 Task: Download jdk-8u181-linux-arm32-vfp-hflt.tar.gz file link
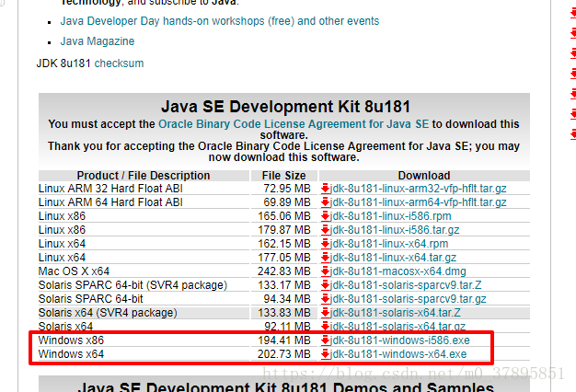tap(418, 189)
